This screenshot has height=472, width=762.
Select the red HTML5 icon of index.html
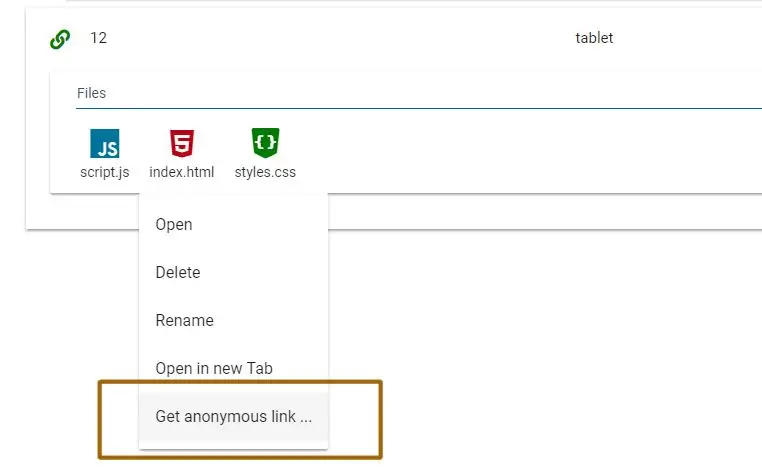coord(182,143)
